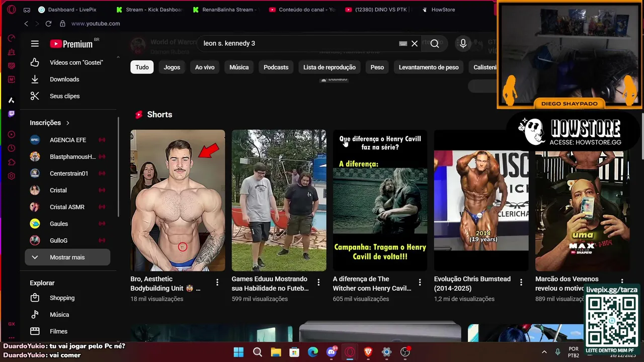Screen dimensions: 644x362
Task: Play the Games Eduuu football short thumbnail
Action: [279, 200]
